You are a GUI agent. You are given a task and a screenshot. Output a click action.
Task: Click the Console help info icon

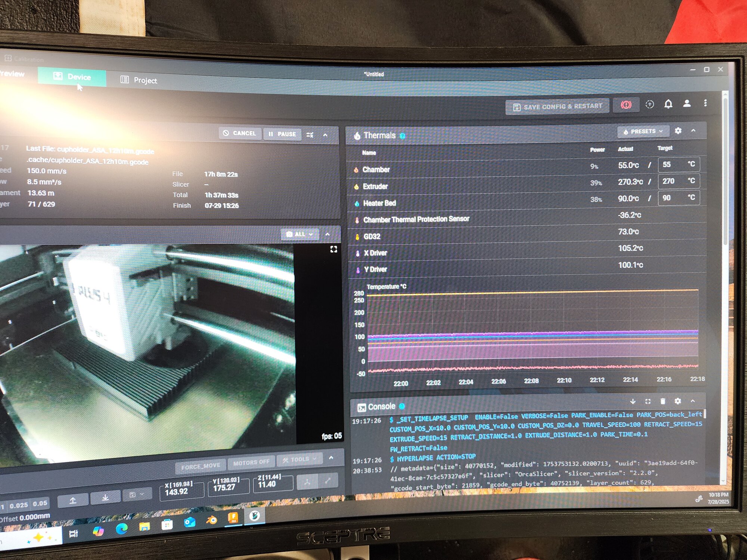402,406
